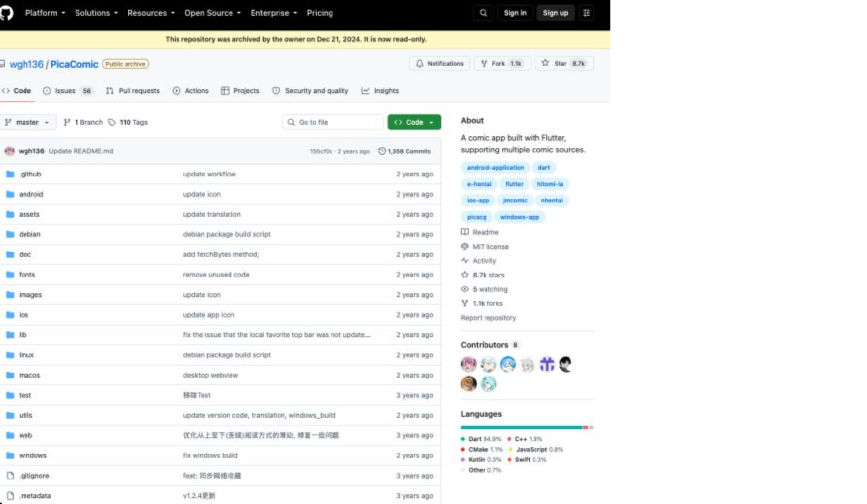Image resolution: width=867 pixels, height=504 pixels.
Task: Fork the repository using the Fork button
Action: coord(502,63)
